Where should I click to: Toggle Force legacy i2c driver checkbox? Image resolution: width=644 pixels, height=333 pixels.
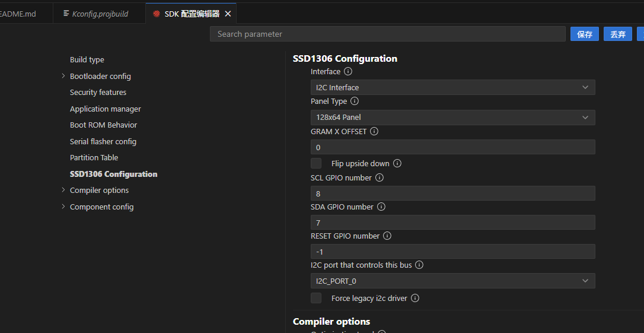pos(317,298)
